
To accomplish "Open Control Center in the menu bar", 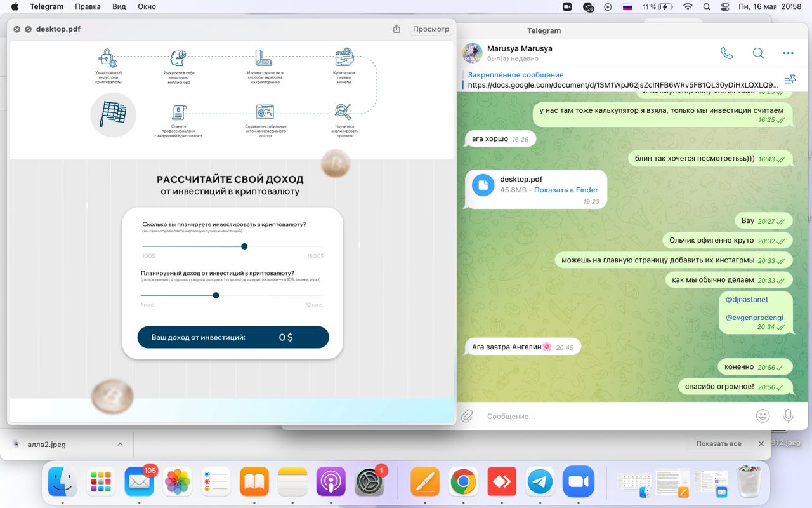I will pyautogui.click(x=726, y=7).
